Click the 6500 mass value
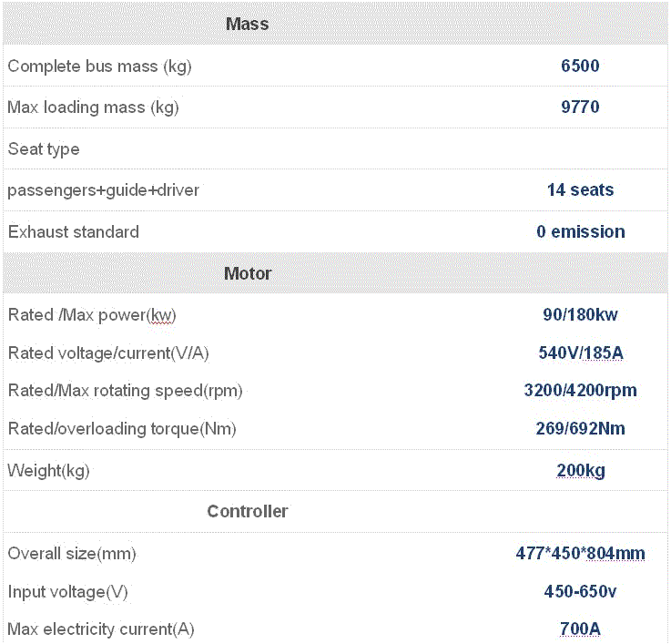 [x=580, y=66]
